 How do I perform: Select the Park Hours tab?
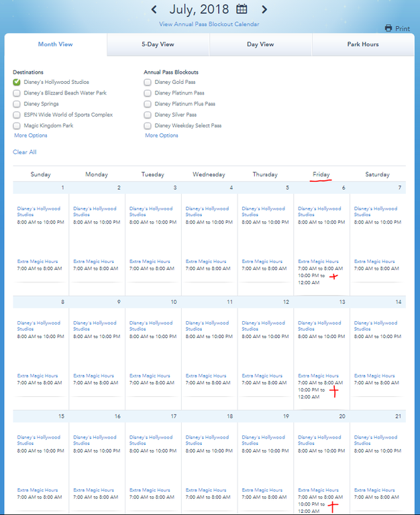pos(363,44)
